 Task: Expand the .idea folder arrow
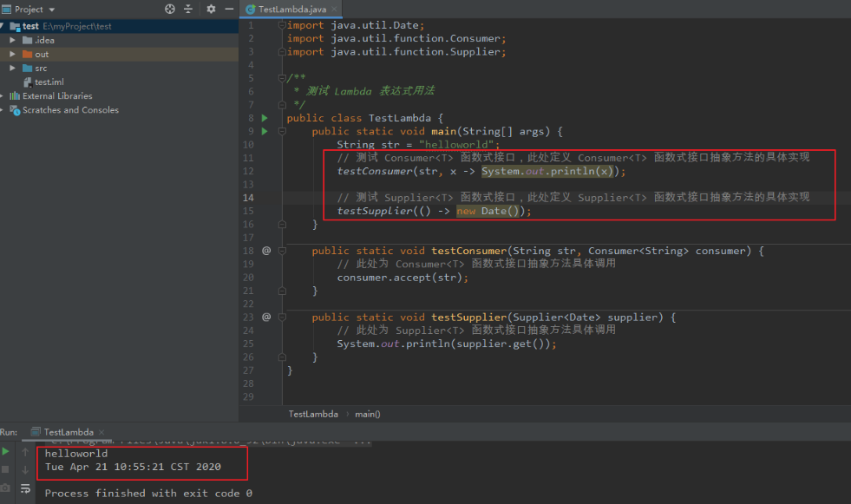(x=12, y=40)
